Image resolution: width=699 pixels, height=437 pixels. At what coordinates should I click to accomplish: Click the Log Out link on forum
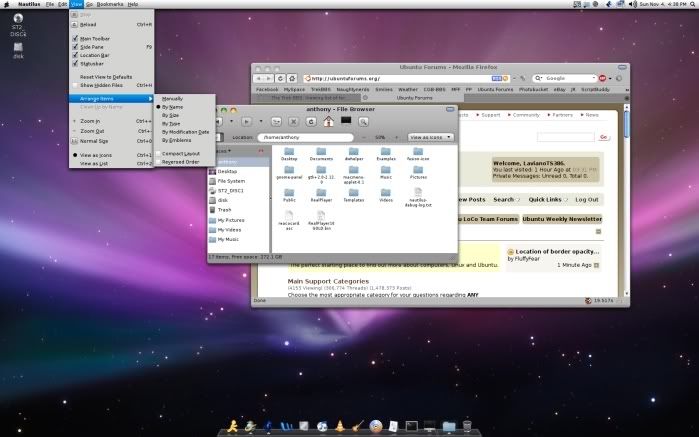pyautogui.click(x=587, y=200)
